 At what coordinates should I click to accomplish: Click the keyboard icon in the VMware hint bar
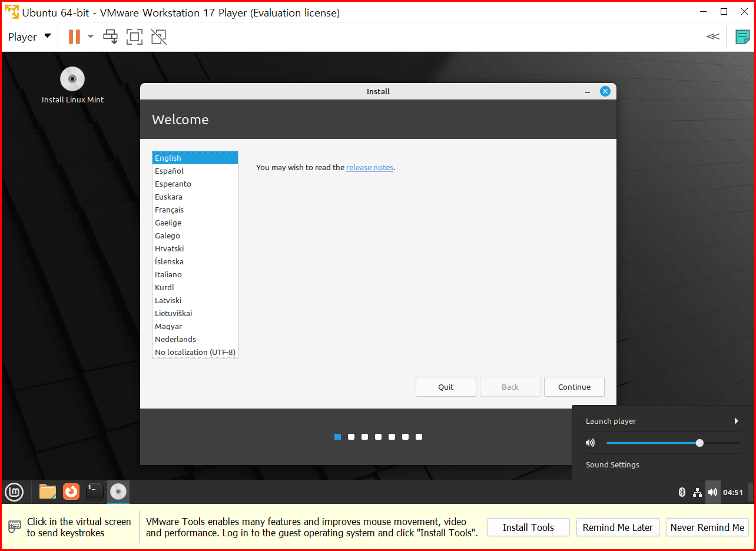pyautogui.click(x=14, y=527)
